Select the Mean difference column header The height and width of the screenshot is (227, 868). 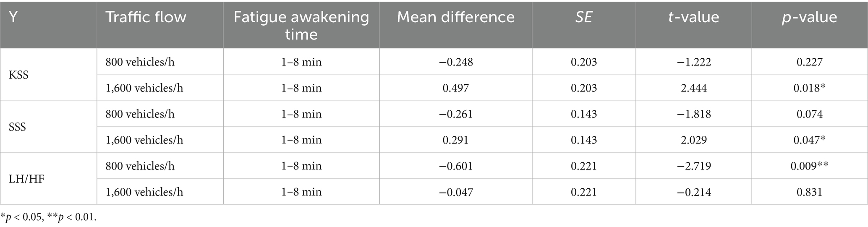coord(455,17)
